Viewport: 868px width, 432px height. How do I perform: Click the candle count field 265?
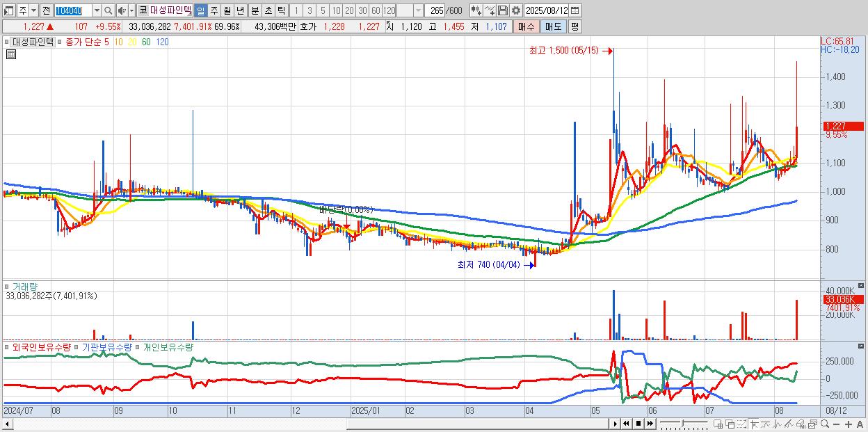(x=436, y=10)
